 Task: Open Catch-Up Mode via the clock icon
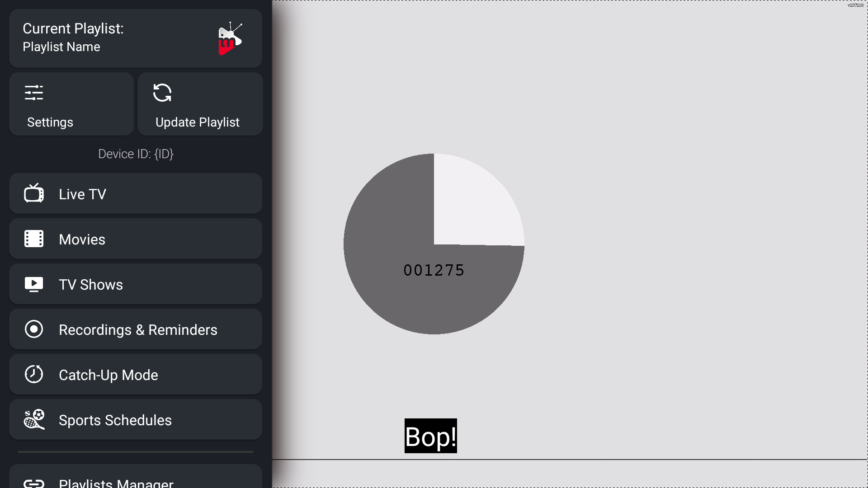point(33,374)
